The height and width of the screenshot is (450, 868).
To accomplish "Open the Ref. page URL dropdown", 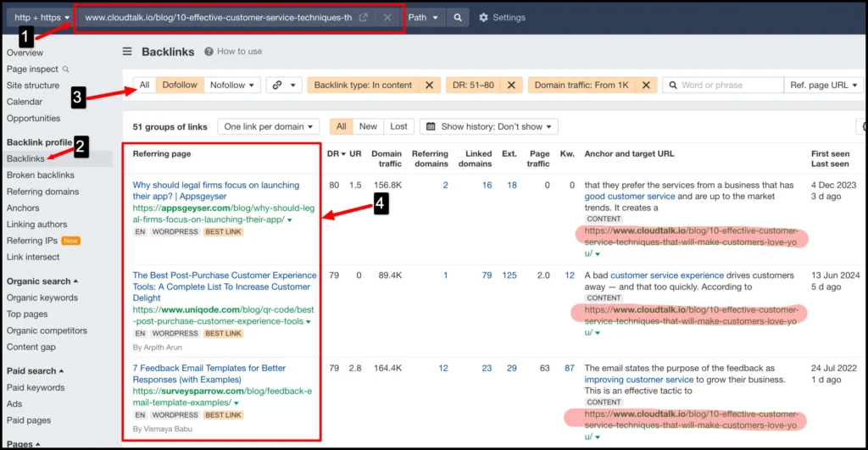I will click(x=824, y=86).
